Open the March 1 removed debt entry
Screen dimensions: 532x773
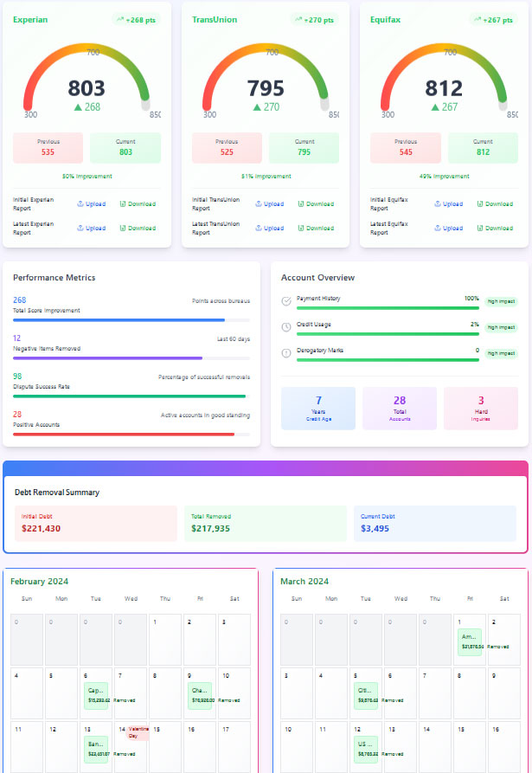[471, 641]
